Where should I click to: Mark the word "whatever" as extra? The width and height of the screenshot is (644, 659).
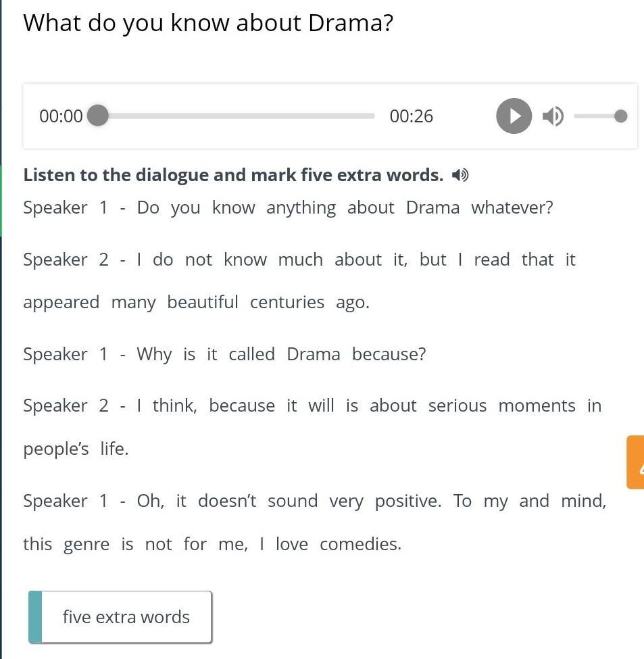click(x=510, y=208)
